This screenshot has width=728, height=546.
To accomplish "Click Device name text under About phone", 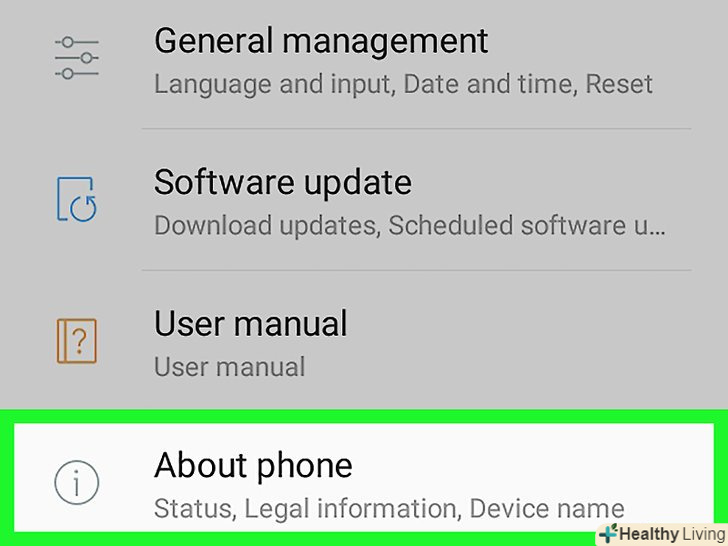I will point(547,508).
